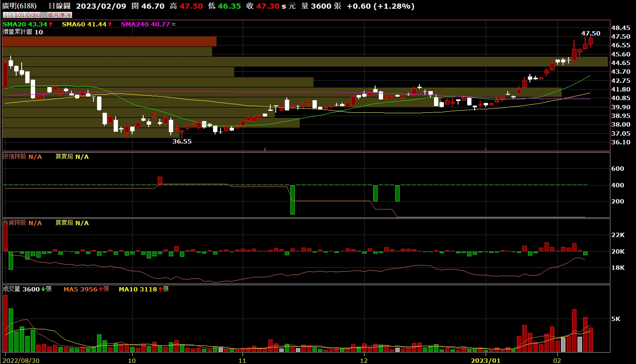Switch to weekly 週 chart period
636x364 pixels.
click(50, 15)
